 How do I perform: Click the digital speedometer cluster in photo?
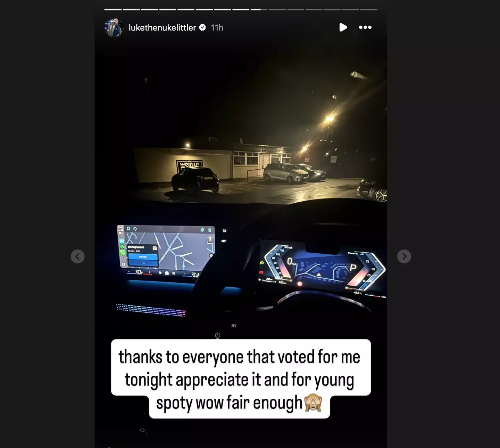pyautogui.click(x=323, y=267)
